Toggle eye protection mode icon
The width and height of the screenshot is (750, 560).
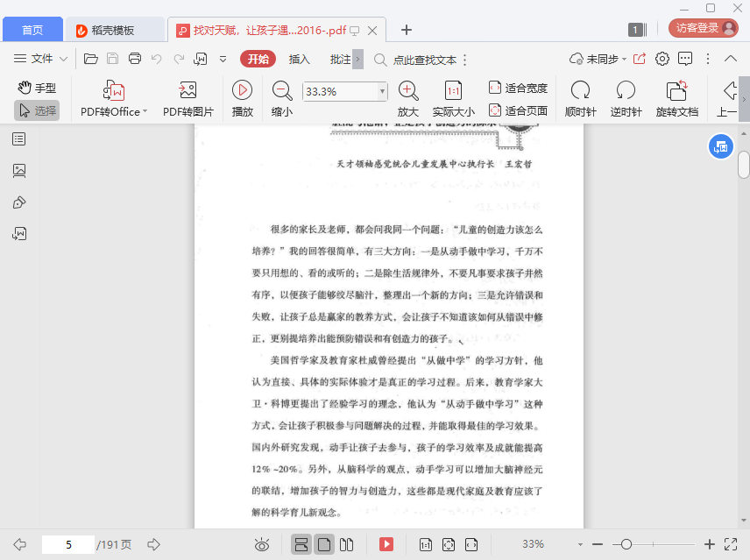pyautogui.click(x=262, y=544)
